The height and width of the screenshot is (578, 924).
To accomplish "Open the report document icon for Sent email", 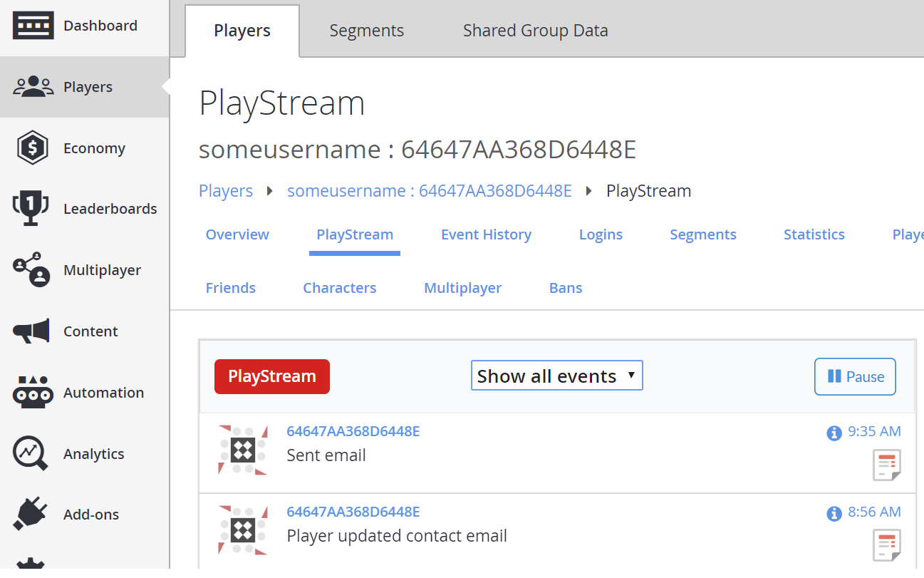I will point(887,465).
